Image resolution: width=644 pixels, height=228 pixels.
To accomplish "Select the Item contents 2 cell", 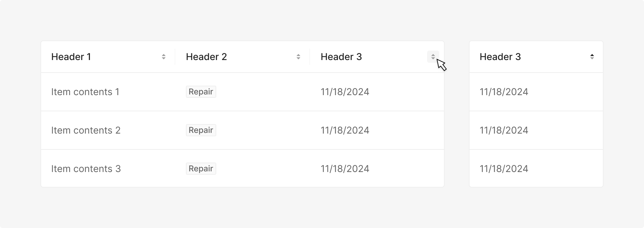I will click(x=86, y=130).
